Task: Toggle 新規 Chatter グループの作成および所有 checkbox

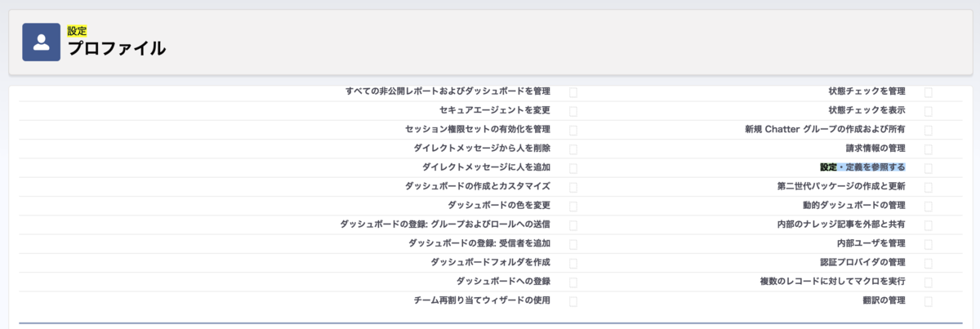Action: pyautogui.click(x=929, y=130)
